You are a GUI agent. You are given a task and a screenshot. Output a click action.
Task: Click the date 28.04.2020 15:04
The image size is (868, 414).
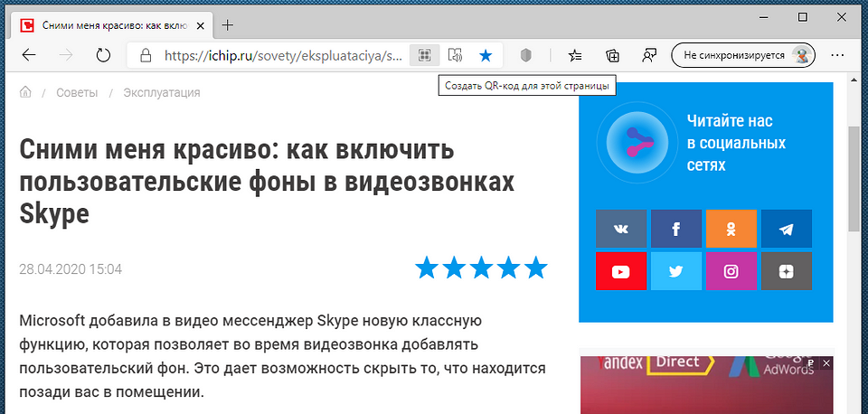click(71, 269)
